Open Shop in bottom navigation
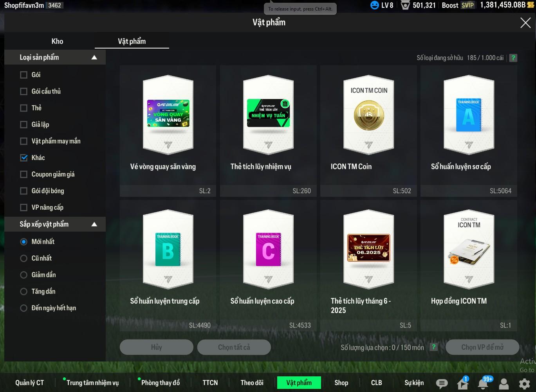The image size is (536, 392). coord(341,383)
